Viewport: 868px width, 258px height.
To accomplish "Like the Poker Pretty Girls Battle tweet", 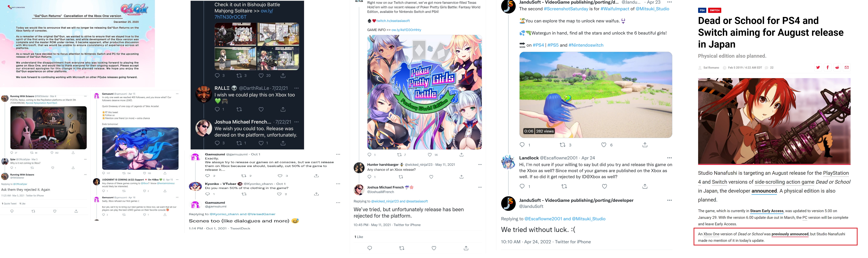I will pos(430,155).
